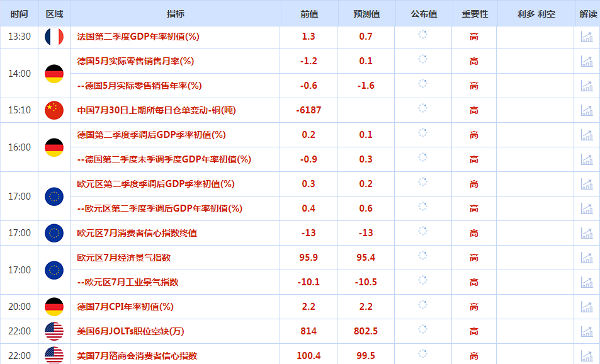
Task: Open chart icon for 欧元区季调后GDP年率初值 row
Action: (x=587, y=208)
